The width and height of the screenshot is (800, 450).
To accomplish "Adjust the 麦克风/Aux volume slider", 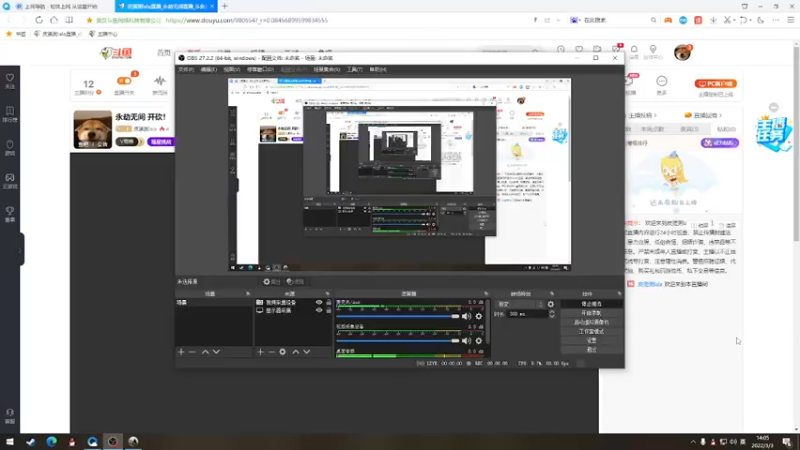I will click(x=398, y=316).
